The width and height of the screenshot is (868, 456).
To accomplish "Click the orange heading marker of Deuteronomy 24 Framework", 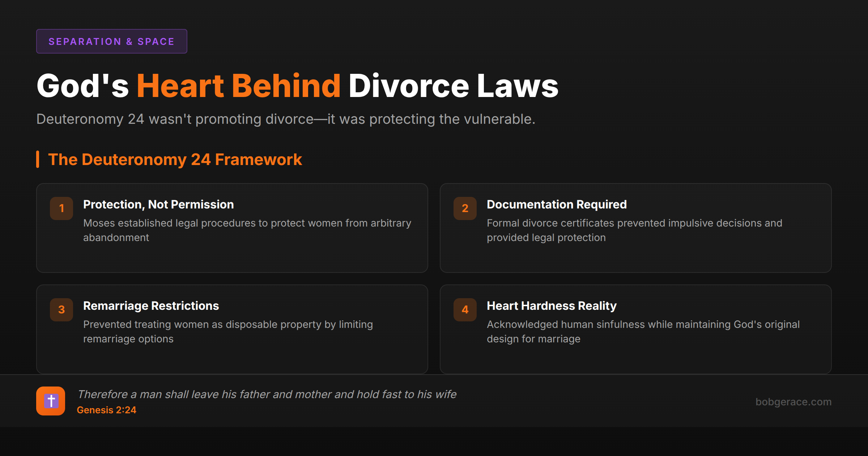I will click(x=38, y=159).
